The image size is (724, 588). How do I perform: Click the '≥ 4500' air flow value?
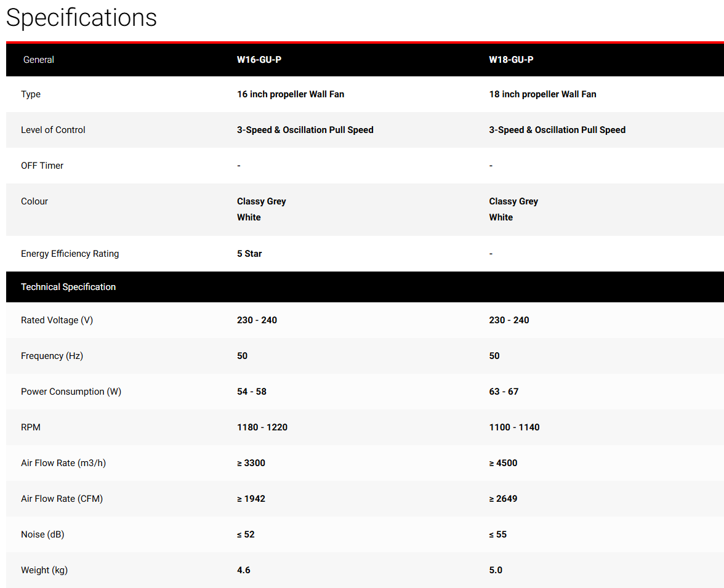coord(504,463)
